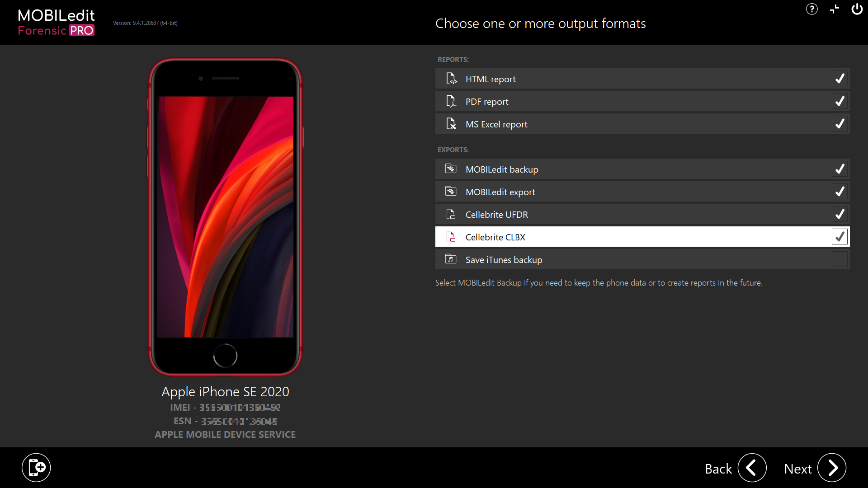Enable the Save iTunes backup checkbox
Screen dimensions: 868x488
point(840,259)
